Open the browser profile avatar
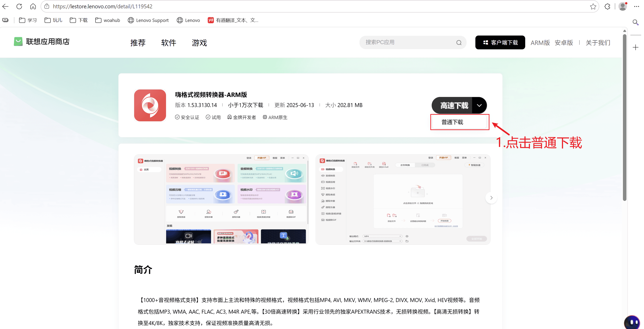The width and height of the screenshot is (644, 329). (x=623, y=7)
